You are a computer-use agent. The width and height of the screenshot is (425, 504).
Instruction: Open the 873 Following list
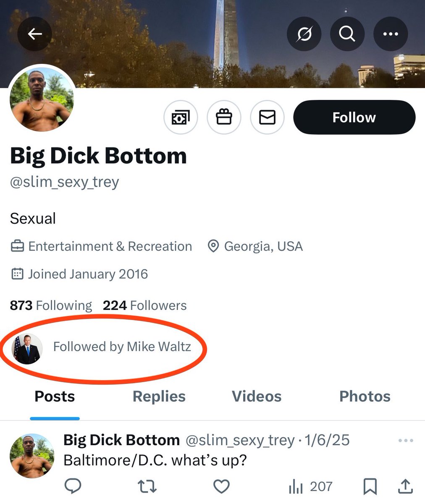click(51, 305)
